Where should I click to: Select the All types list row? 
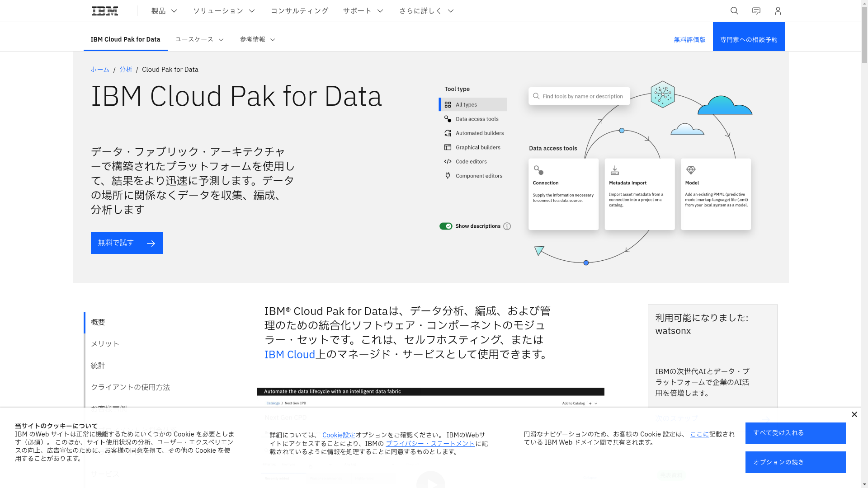tap(473, 105)
